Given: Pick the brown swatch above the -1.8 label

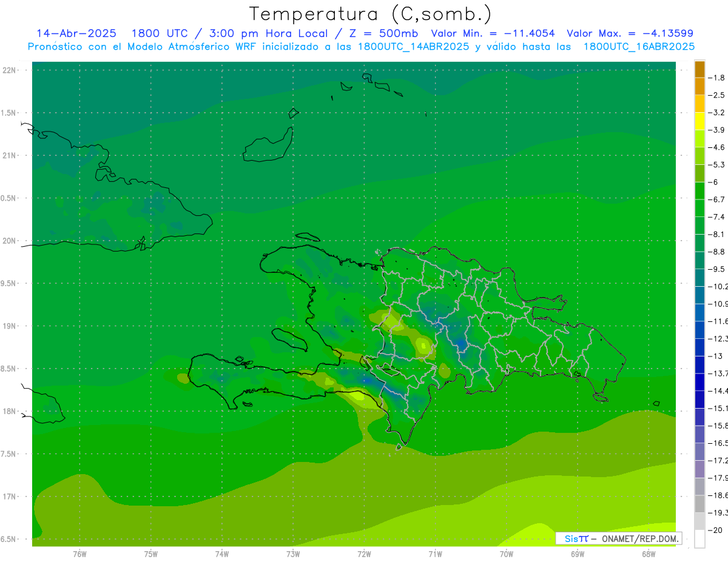Looking at the screenshot, I should pyautogui.click(x=700, y=69).
